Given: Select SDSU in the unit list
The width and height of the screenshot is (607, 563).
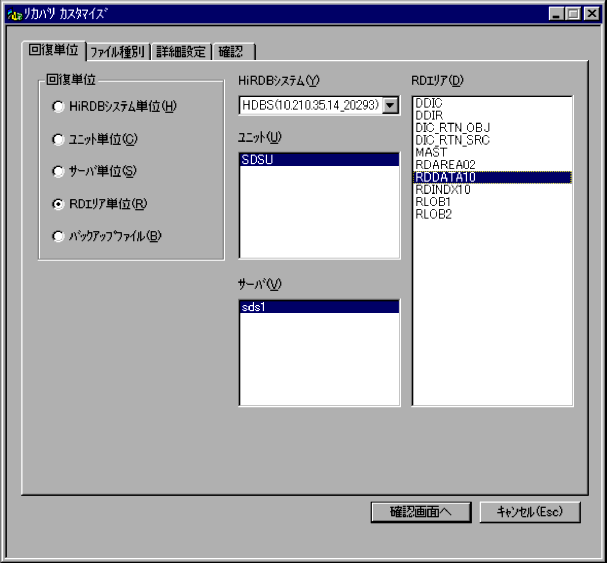Looking at the screenshot, I should (319, 160).
